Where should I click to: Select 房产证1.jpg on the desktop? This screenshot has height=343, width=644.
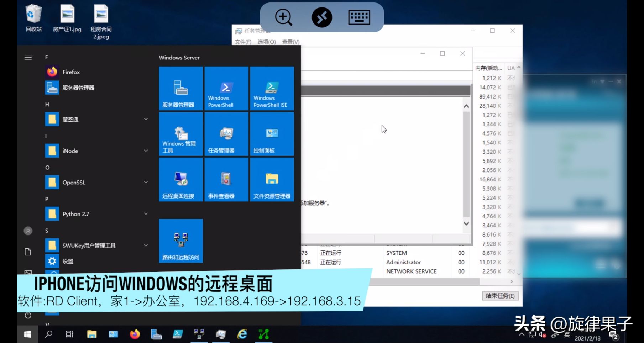click(x=67, y=18)
